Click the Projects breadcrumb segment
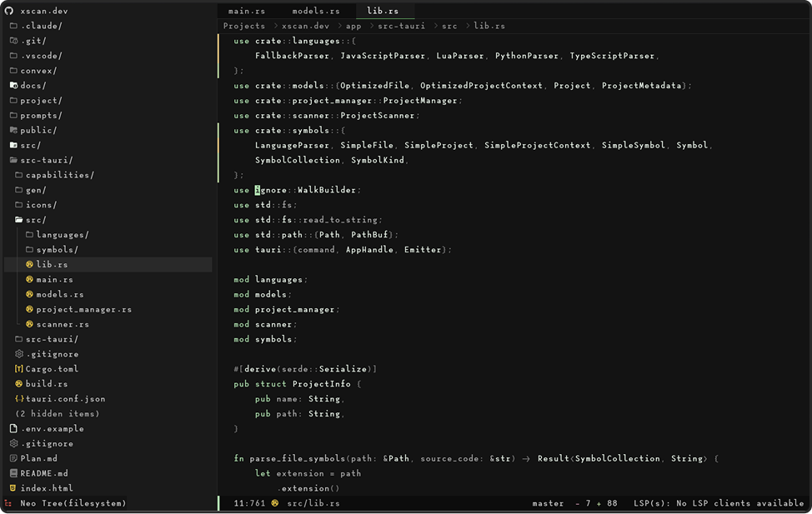Screen dimensions: 812x514 point(244,26)
